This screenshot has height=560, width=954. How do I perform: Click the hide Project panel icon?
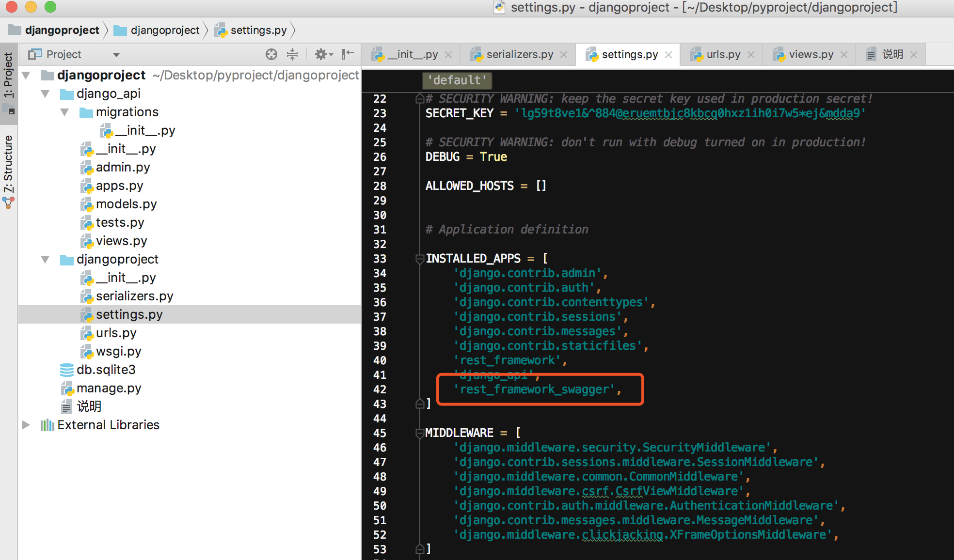pyautogui.click(x=348, y=54)
